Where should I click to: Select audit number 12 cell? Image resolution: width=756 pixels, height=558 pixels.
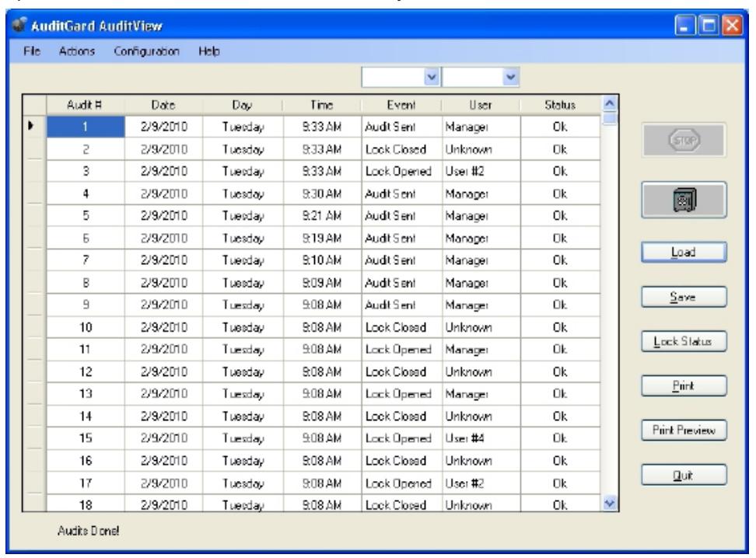pyautogui.click(x=86, y=372)
